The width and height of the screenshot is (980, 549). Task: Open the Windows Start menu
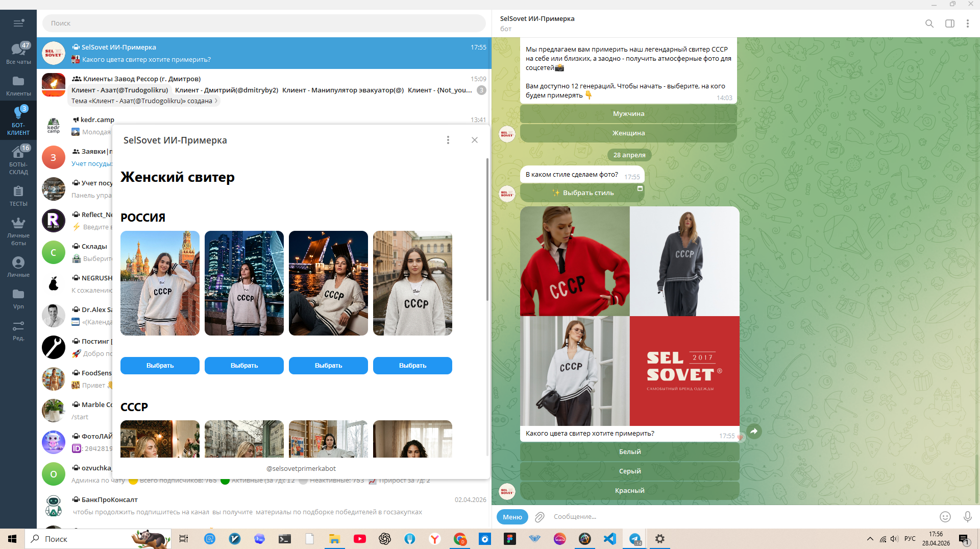coord(12,539)
